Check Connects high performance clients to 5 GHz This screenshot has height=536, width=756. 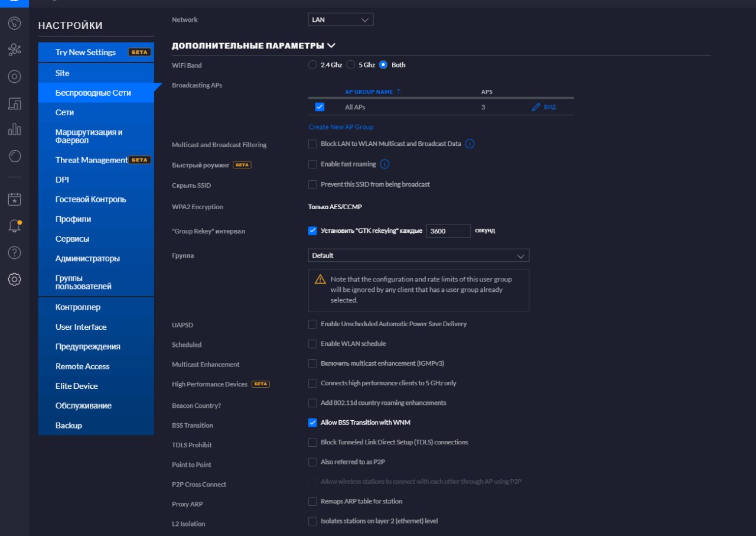click(312, 383)
